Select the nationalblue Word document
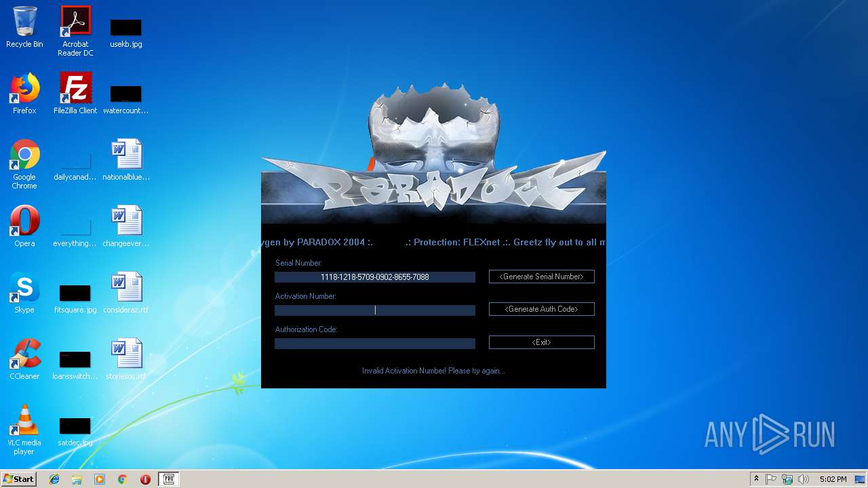This screenshot has height=488, width=868. click(126, 160)
